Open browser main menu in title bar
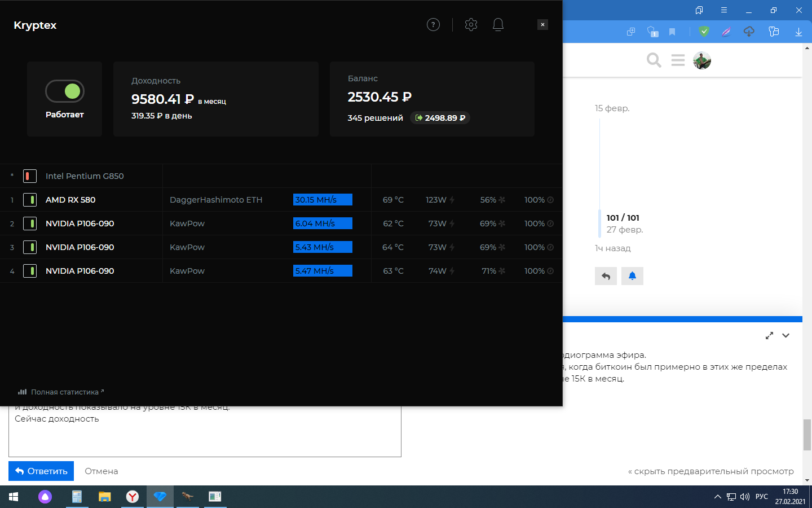The height and width of the screenshot is (508, 812). pyautogui.click(x=724, y=10)
